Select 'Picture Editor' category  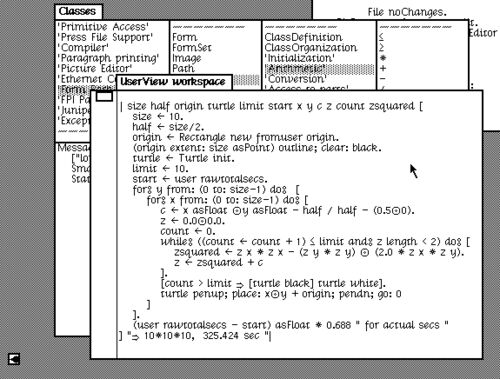tap(95, 68)
